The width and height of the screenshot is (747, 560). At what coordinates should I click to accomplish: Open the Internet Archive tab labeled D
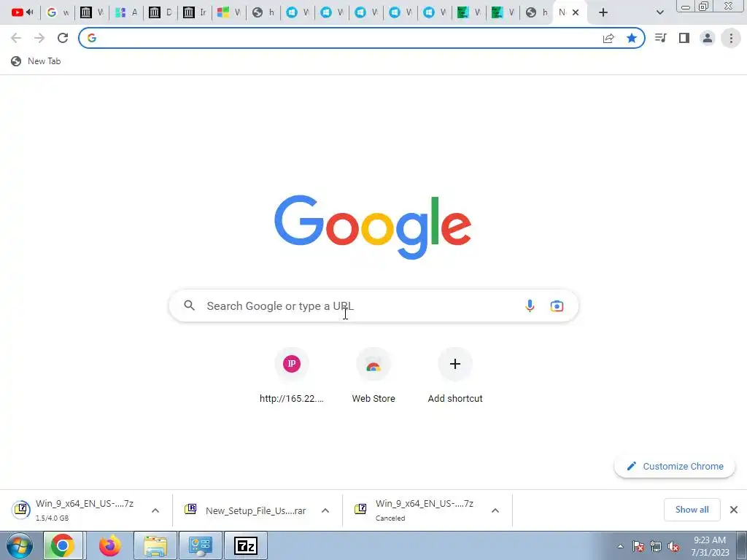click(x=160, y=12)
